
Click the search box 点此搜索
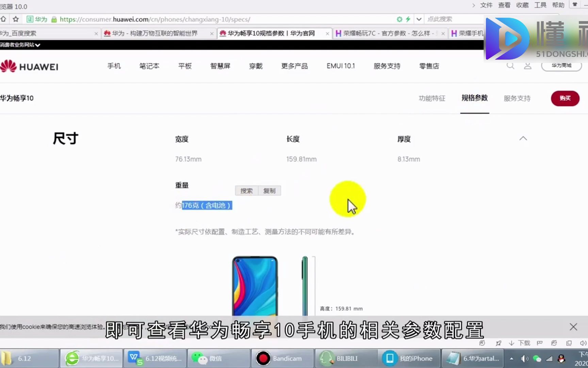click(x=454, y=19)
